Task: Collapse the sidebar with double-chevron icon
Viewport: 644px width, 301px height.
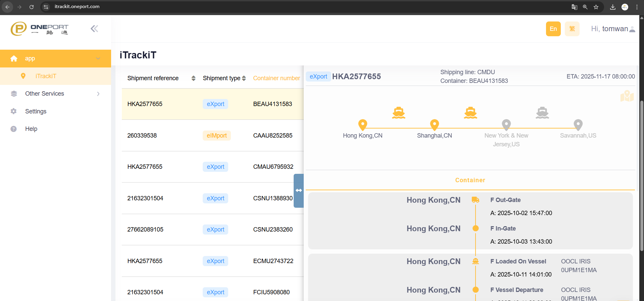Action: coord(94,29)
